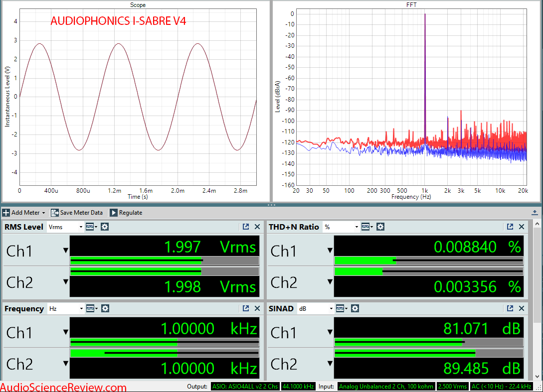
Task: Click the meters panel scroll down arrow
Action: pos(537,376)
